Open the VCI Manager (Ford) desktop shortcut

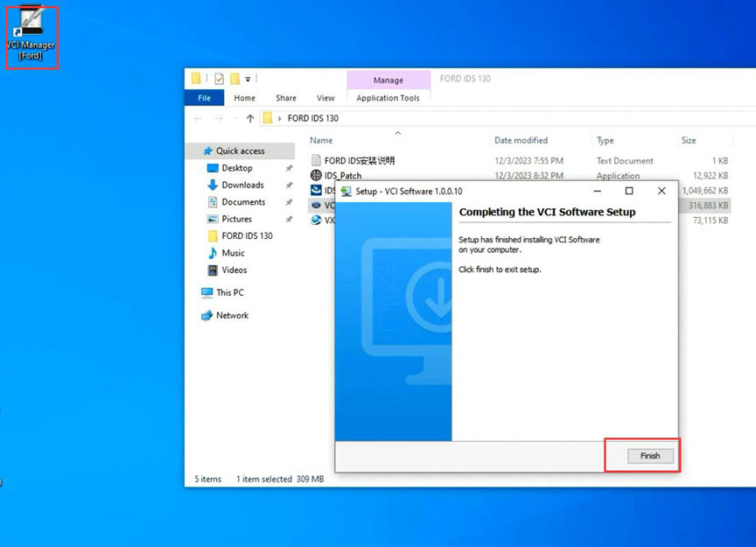point(31,35)
